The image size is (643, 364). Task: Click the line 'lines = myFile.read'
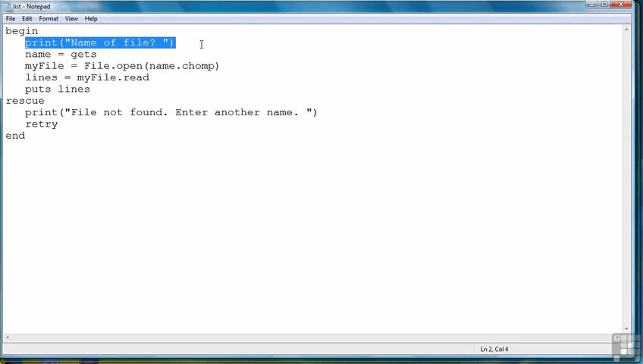[87, 77]
